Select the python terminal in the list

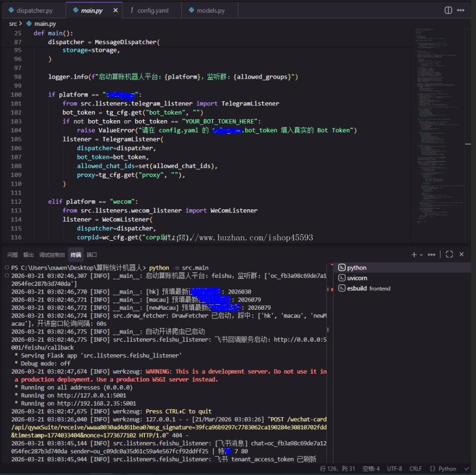tap(402, 268)
